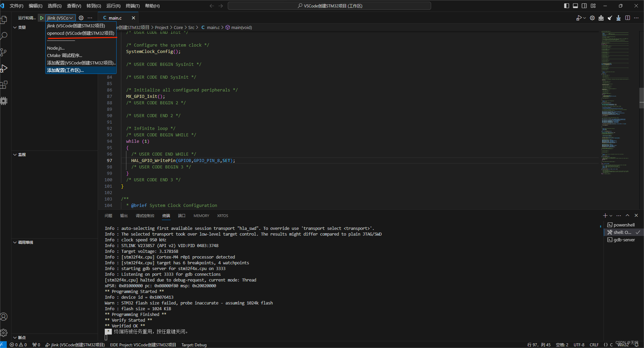Image resolution: width=644 pixels, height=348 pixels.
Task: Click the command center search box
Action: pyautogui.click(x=329, y=6)
